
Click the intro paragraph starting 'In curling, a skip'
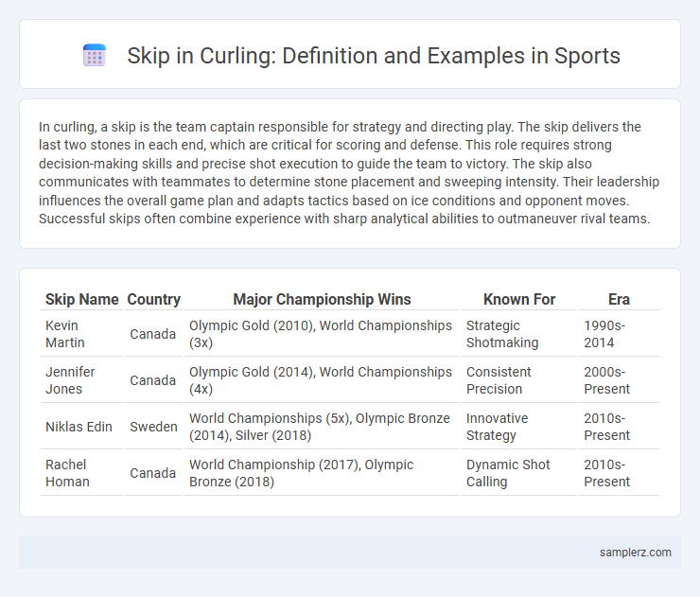[x=349, y=173]
